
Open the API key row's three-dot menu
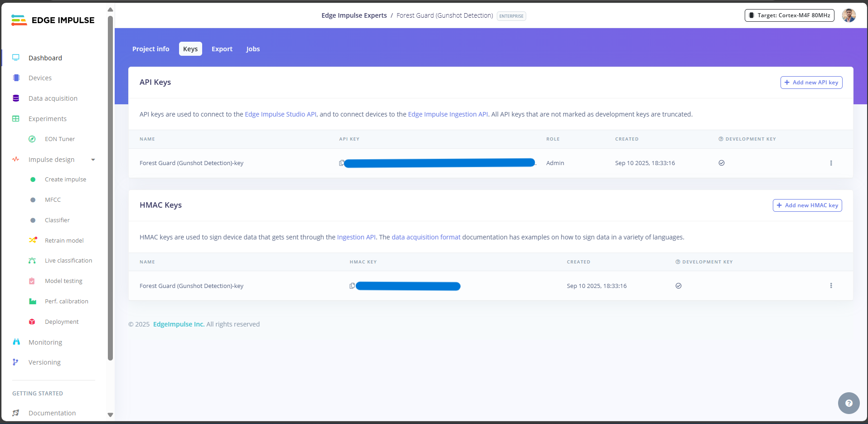point(831,163)
